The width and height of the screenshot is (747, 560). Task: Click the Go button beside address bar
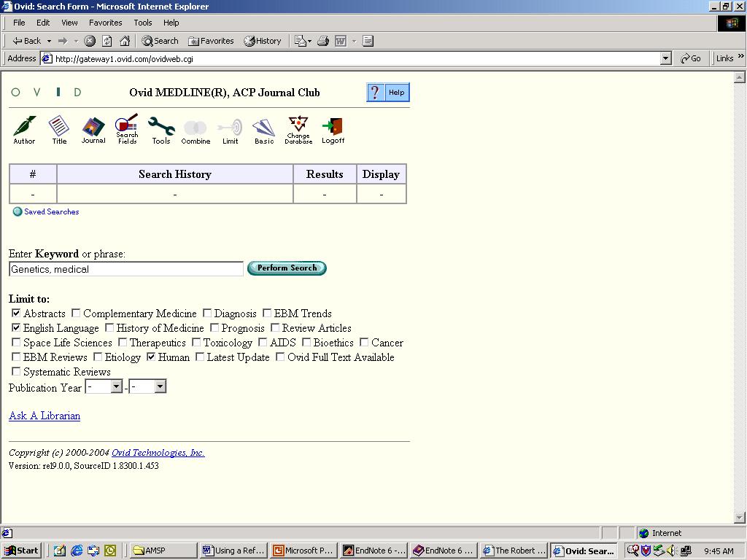(x=691, y=58)
